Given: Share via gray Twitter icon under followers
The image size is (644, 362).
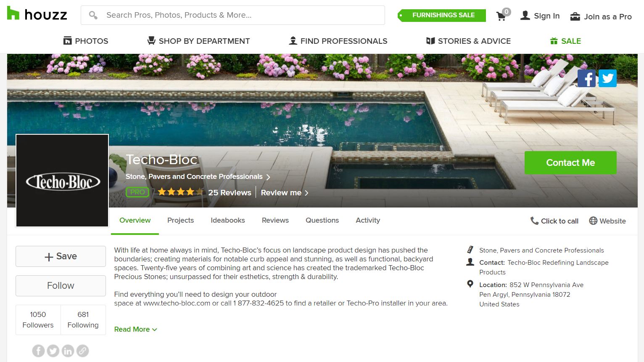Looking at the screenshot, I should [x=53, y=351].
